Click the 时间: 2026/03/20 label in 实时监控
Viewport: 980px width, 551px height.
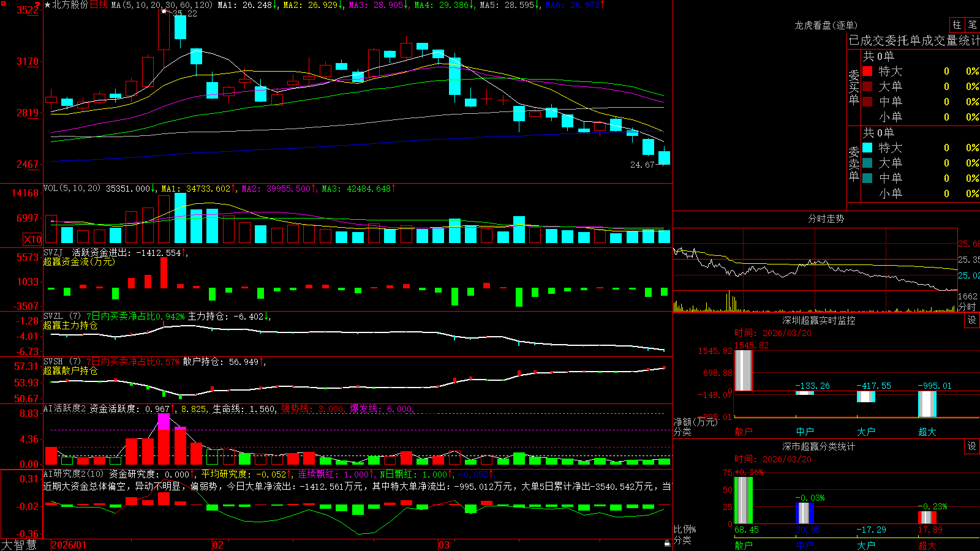pos(772,333)
